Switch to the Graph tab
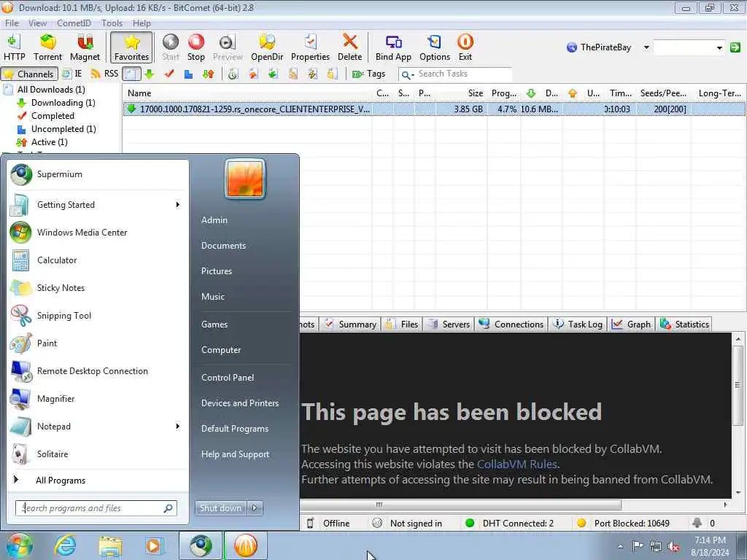 (631, 324)
